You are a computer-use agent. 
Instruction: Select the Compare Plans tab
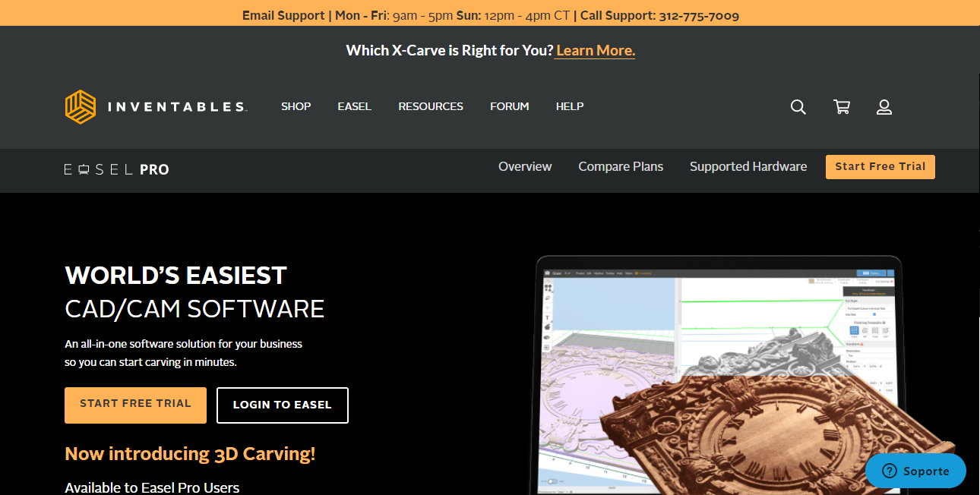point(621,166)
